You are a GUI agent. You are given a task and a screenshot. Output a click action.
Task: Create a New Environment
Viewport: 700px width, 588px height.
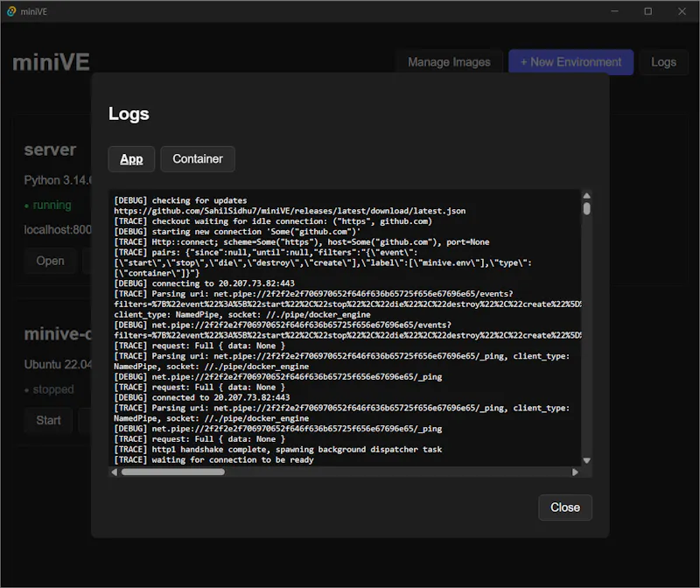click(571, 62)
